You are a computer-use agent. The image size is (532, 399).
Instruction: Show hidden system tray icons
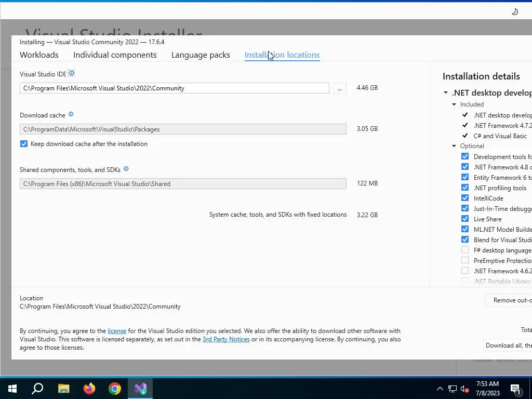point(440,389)
